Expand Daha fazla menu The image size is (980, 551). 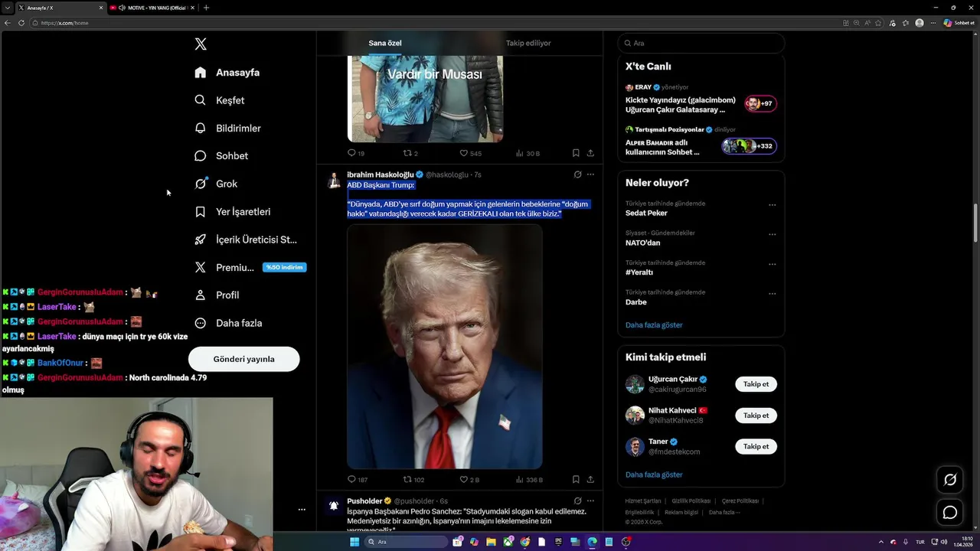click(229, 323)
